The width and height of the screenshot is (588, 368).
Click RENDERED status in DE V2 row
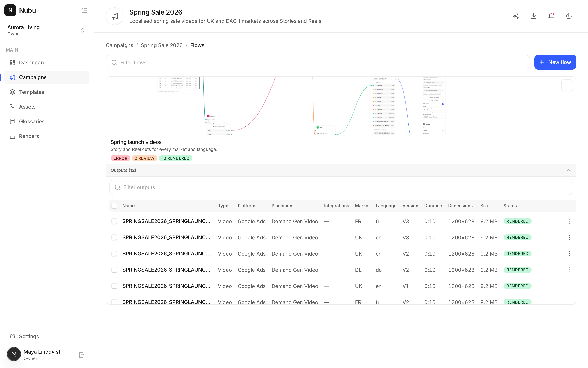pyautogui.click(x=517, y=270)
